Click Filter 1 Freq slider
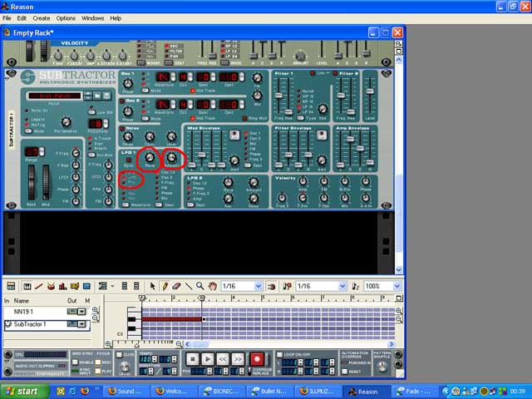The width and height of the screenshot is (532, 399). pos(278,96)
